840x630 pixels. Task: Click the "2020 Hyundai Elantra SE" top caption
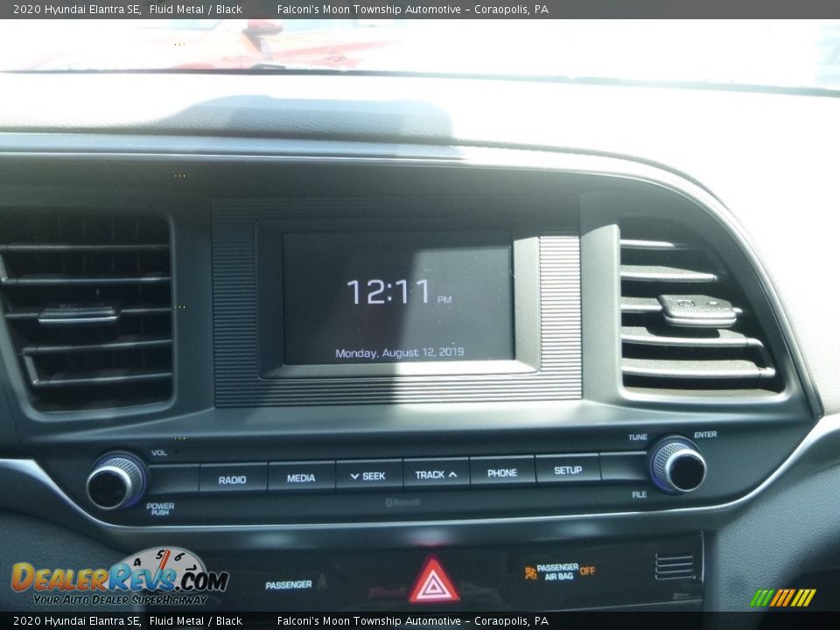click(77, 9)
